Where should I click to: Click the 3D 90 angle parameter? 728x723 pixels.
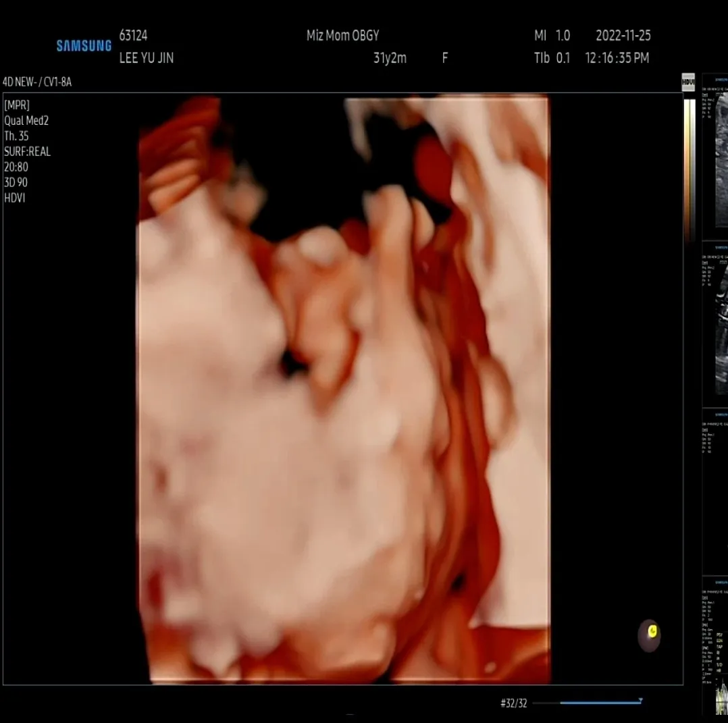pyautogui.click(x=16, y=182)
